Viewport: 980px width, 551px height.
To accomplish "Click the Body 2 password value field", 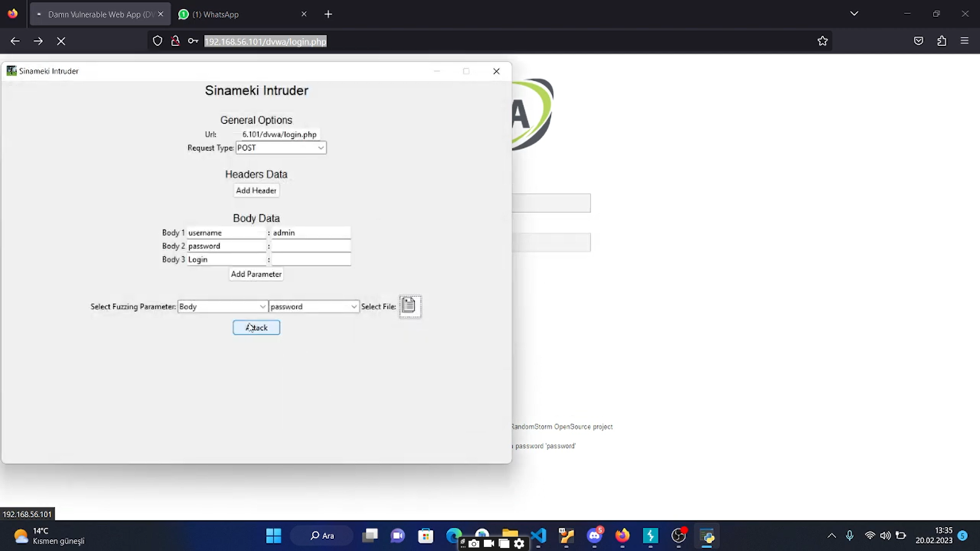I will coord(310,246).
